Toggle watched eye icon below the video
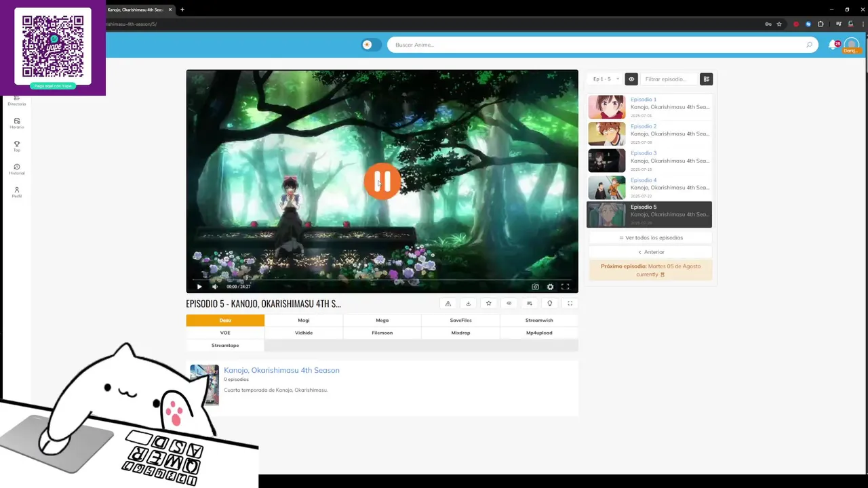 point(509,304)
